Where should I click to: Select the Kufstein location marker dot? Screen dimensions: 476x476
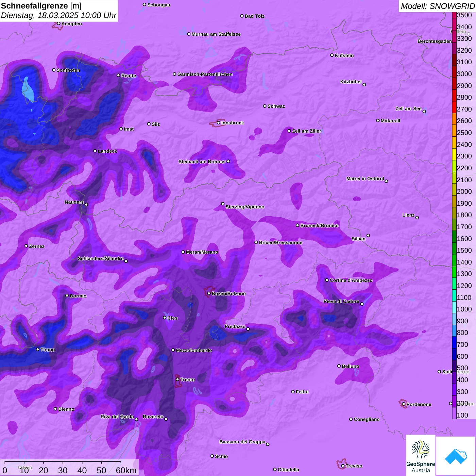click(x=332, y=55)
